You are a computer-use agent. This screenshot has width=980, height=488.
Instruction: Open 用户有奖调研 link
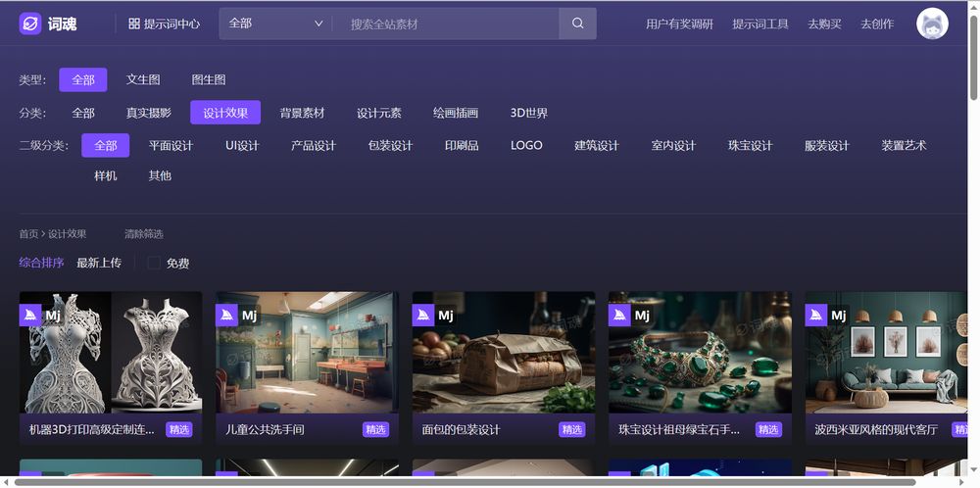(679, 24)
